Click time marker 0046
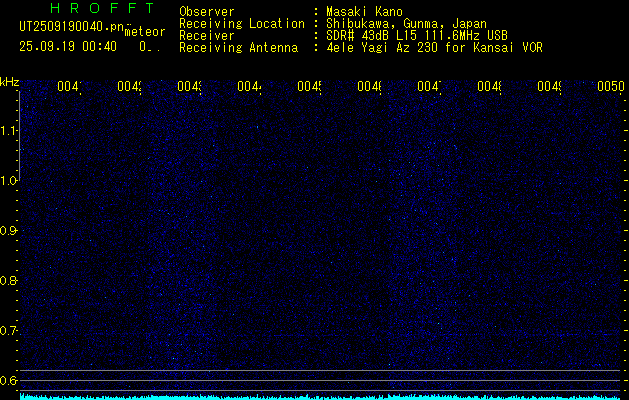 coord(369,87)
